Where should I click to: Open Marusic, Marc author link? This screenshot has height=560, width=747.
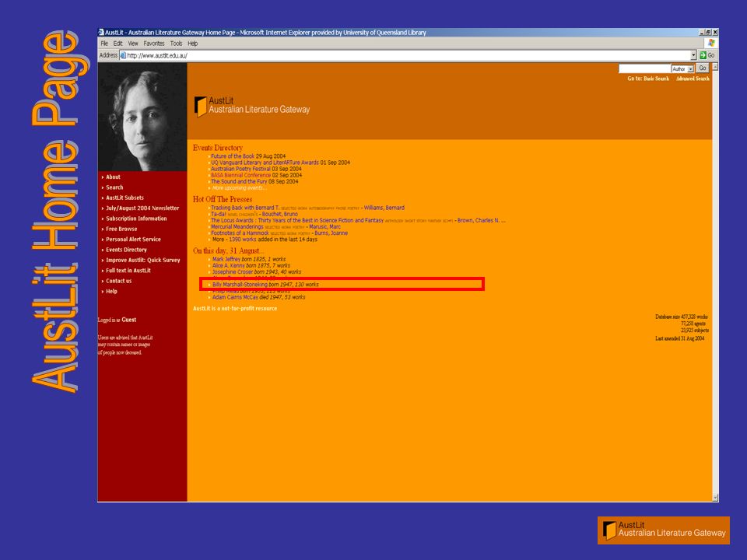pos(325,226)
